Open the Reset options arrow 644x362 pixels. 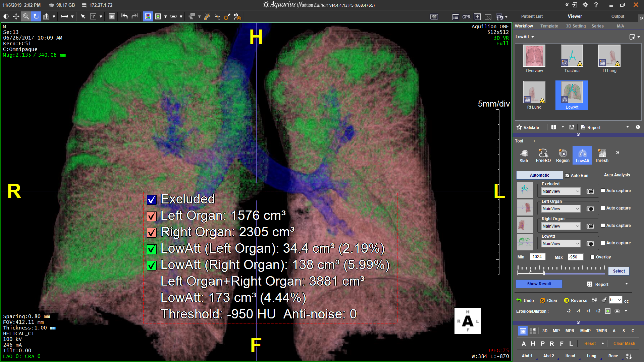click(603, 343)
